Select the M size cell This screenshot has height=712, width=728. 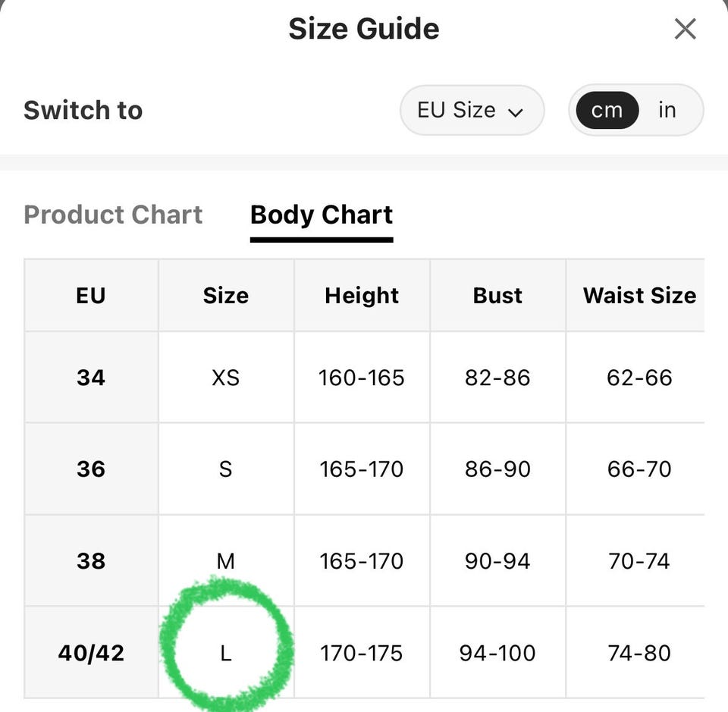point(226,560)
